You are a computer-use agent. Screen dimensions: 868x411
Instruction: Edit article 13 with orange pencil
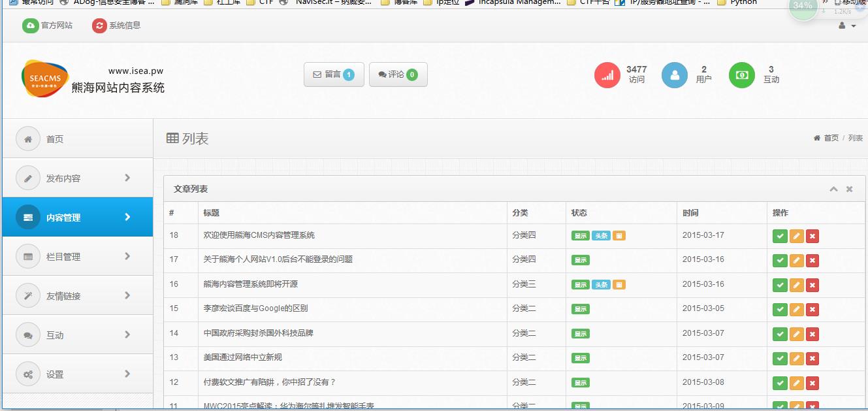[x=796, y=359]
